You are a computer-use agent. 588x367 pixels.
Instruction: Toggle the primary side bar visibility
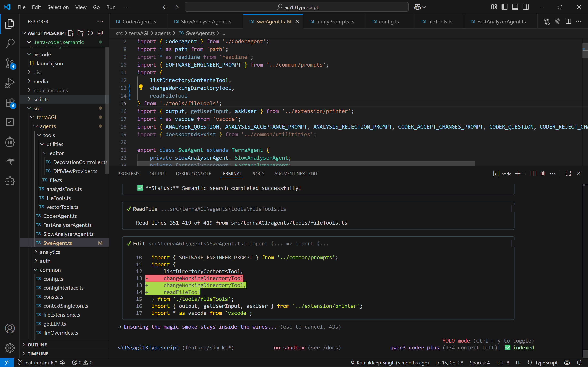pos(504,7)
